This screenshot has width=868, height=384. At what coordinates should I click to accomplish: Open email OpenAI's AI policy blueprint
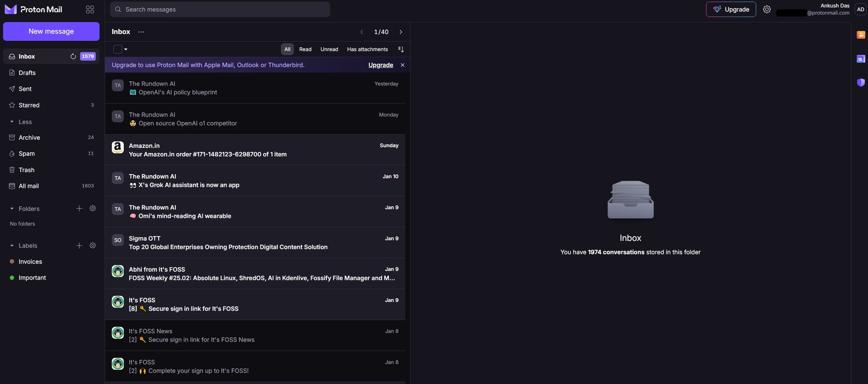click(x=255, y=88)
